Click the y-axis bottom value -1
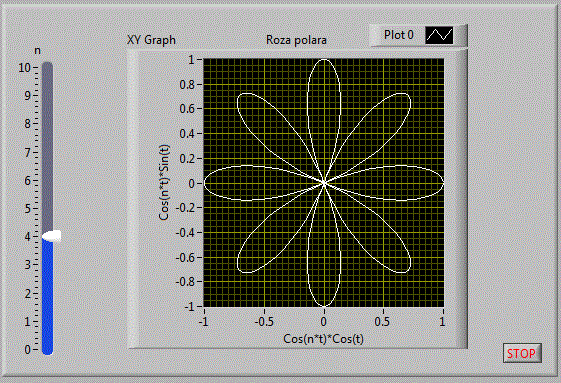561x383 pixels. 189,306
